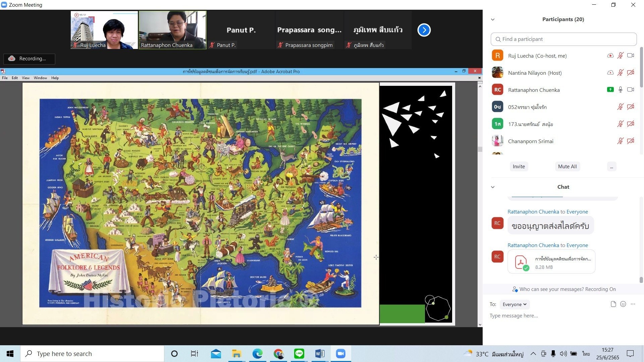
Task: Toggle microphone for participant 052จรรยา
Action: (x=620, y=107)
